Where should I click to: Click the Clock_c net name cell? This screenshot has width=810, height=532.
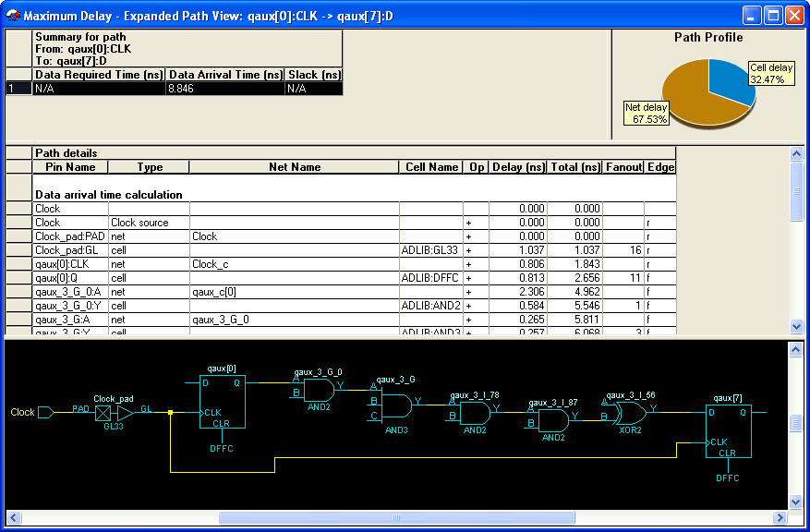[295, 264]
